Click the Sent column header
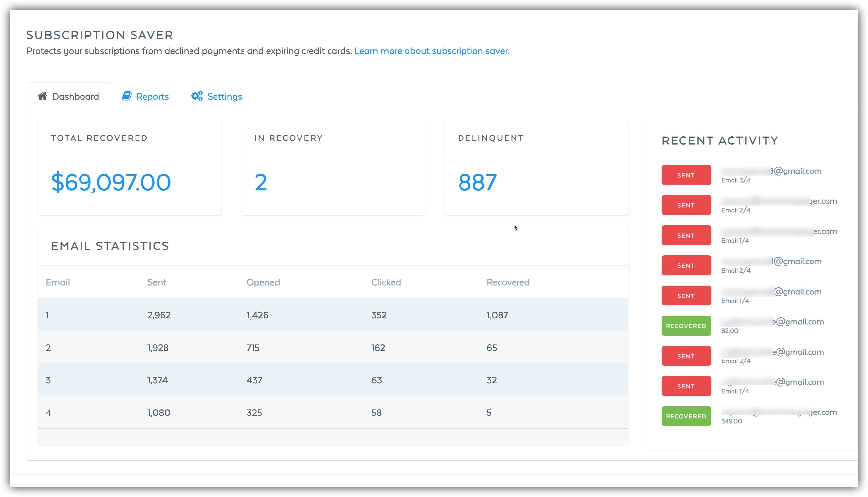 [157, 282]
